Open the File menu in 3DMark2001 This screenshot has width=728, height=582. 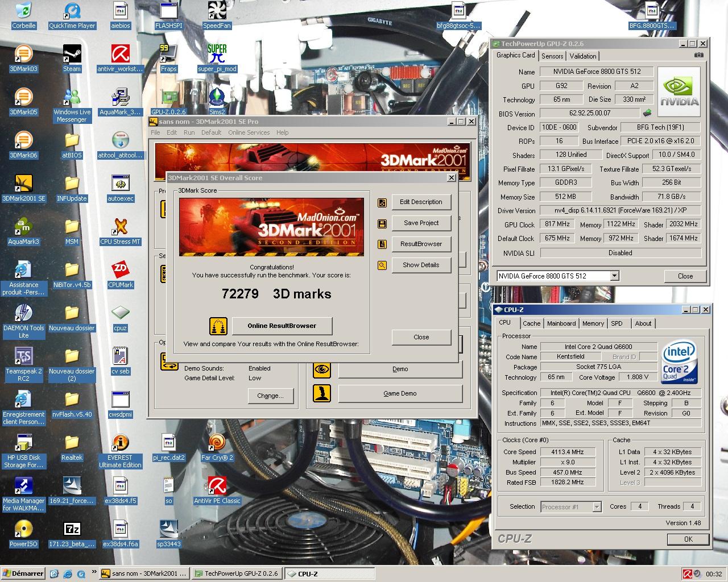155,132
